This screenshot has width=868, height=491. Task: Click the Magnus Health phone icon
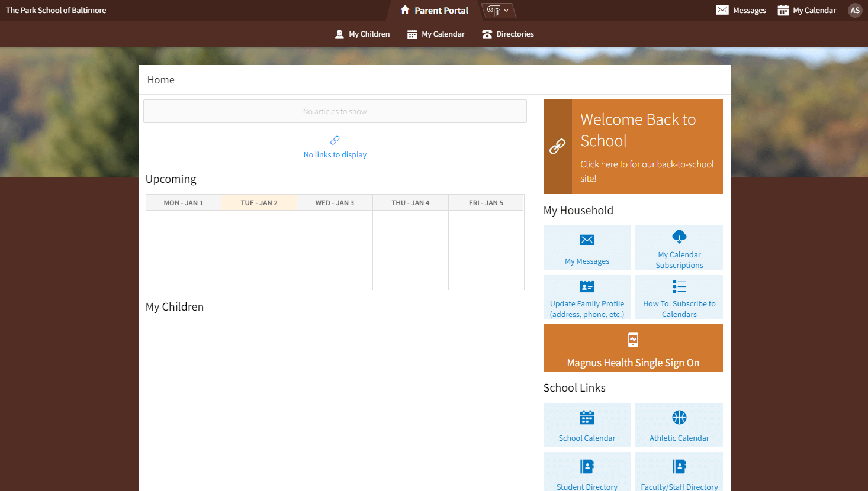coord(633,340)
